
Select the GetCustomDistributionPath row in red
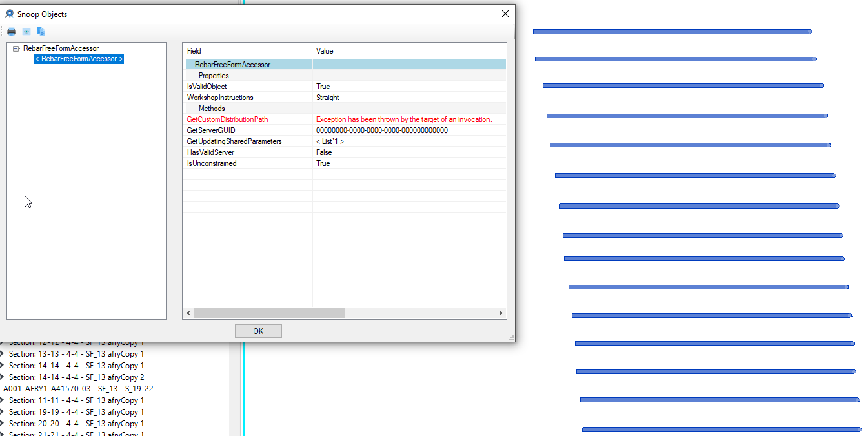228,119
